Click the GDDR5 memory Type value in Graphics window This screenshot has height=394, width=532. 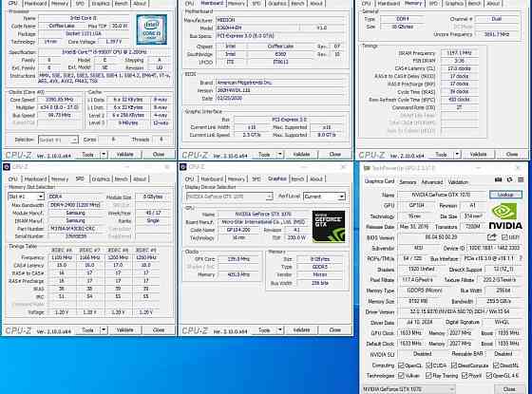click(320, 267)
